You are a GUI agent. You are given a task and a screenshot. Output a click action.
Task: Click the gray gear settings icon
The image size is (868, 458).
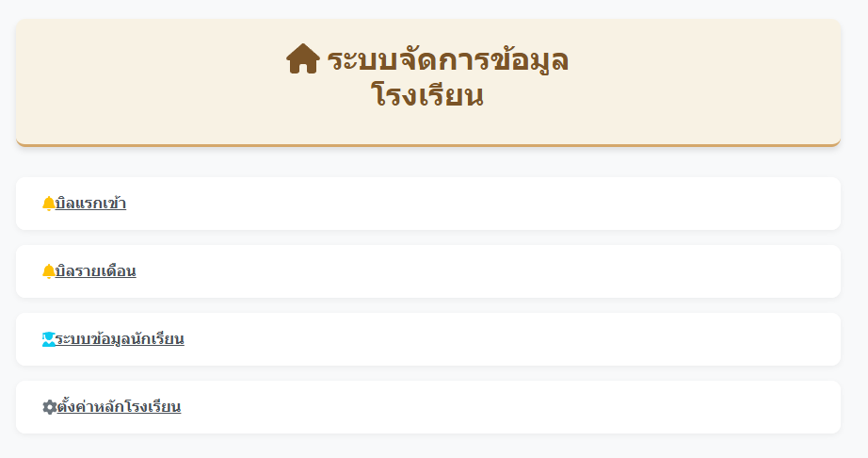[49, 407]
